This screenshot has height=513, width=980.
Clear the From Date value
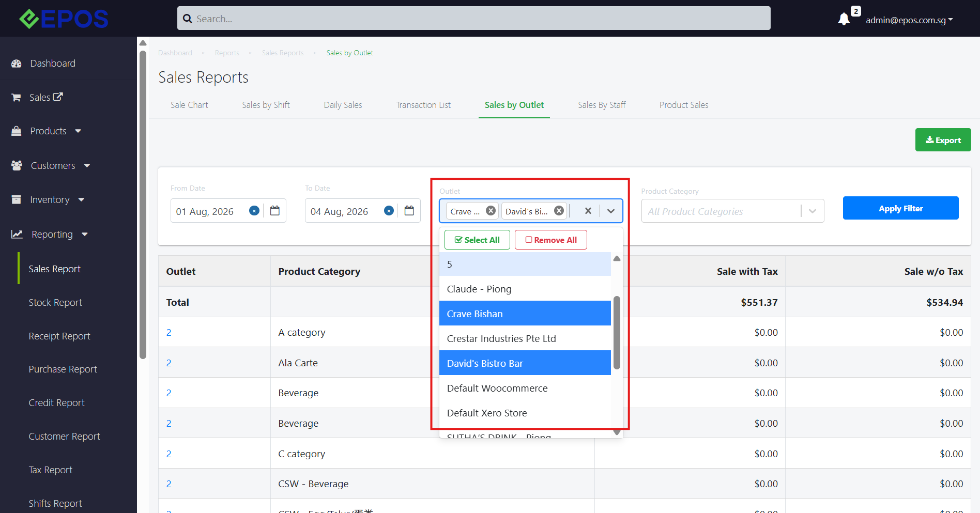coord(254,211)
